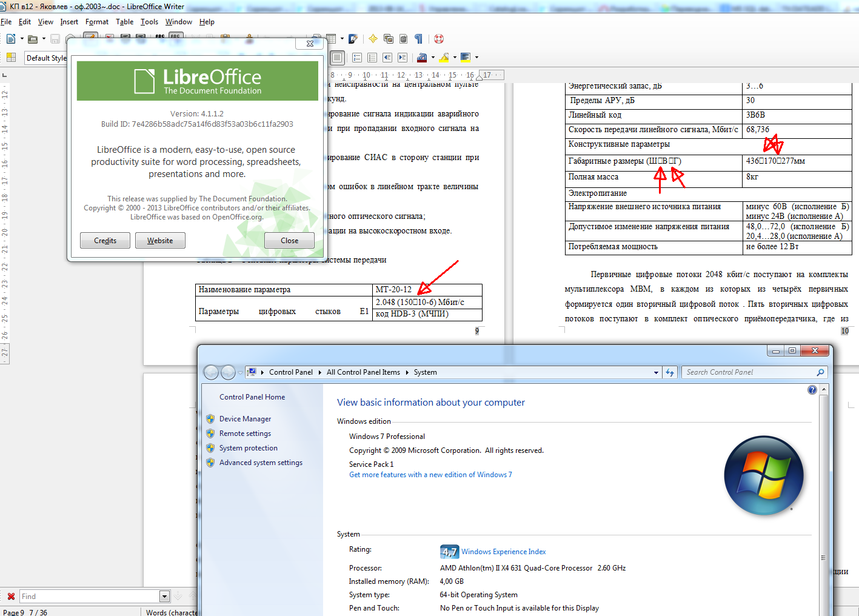Screen dimensions: 859x616
Task: Toggle Justified paragraph alignment
Action: click(x=337, y=58)
